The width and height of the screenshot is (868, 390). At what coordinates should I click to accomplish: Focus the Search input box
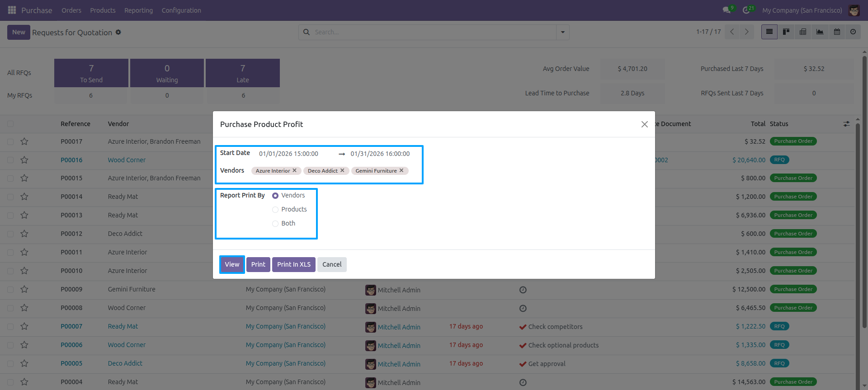[434, 32]
